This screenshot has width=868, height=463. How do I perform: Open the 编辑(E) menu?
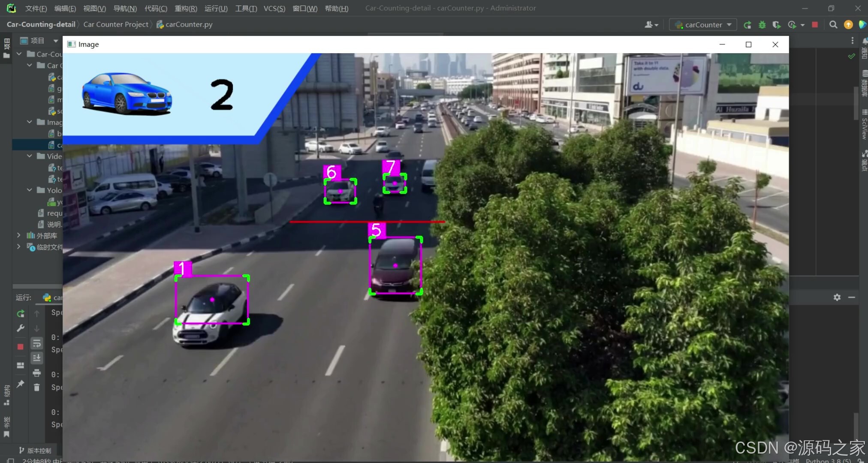65,8
